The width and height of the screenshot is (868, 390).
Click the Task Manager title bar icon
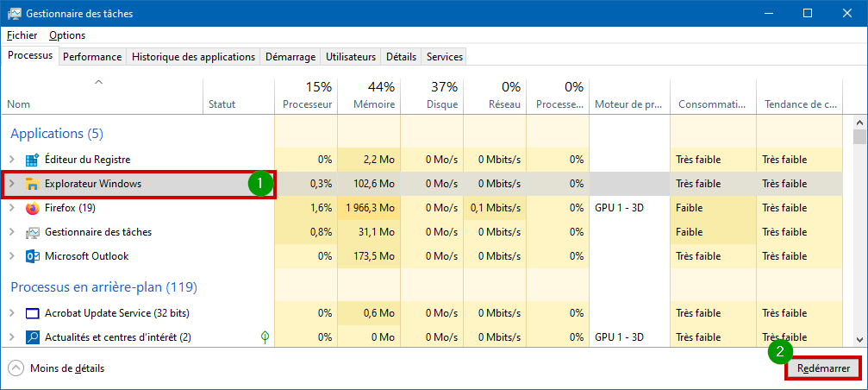pos(15,13)
